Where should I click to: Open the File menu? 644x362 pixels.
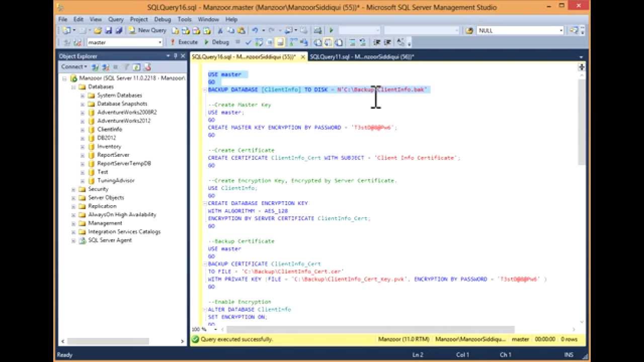[x=62, y=19]
